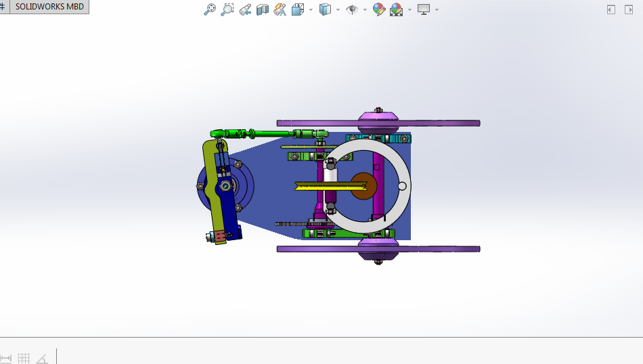Click the Edit Appearance icon

379,9
